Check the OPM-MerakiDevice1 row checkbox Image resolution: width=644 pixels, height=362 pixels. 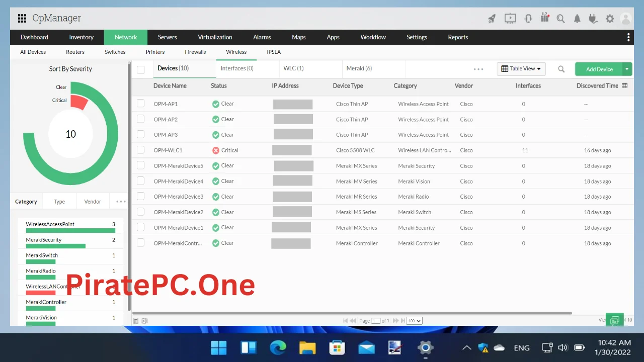coord(141,227)
